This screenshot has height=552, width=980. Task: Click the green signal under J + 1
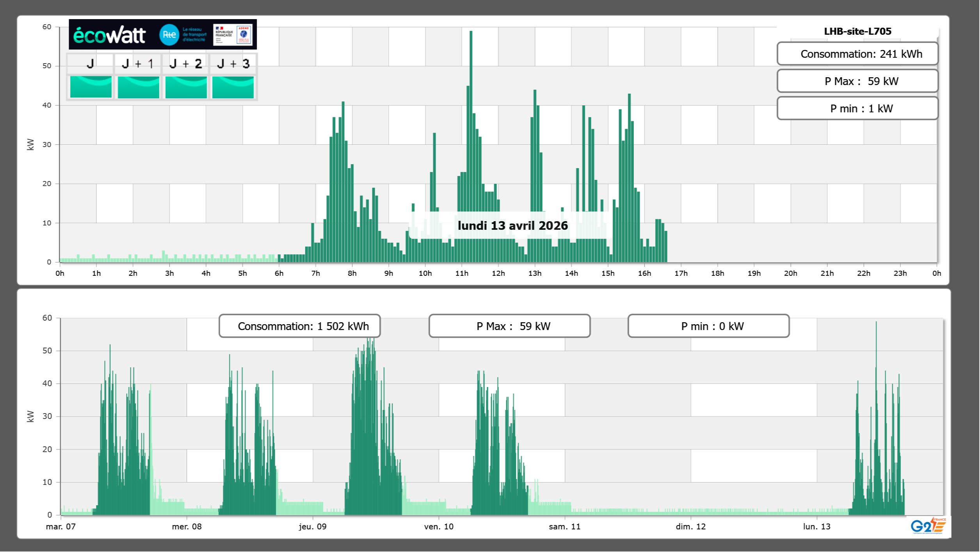coord(138,87)
